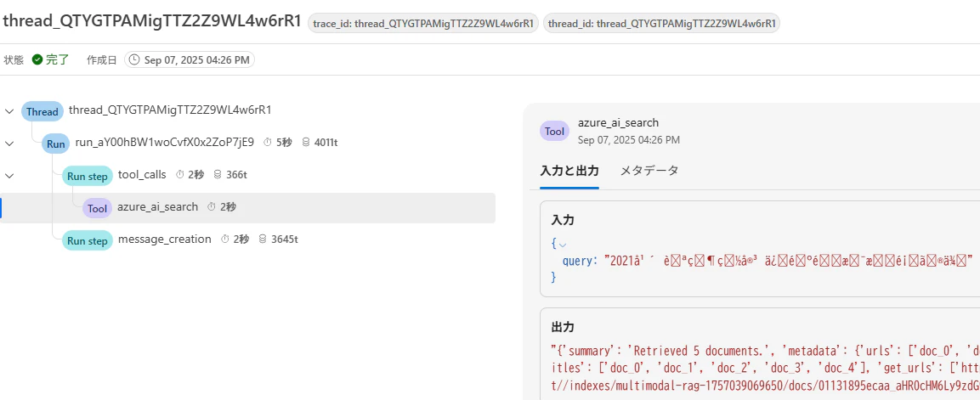This screenshot has height=400, width=980.
Task: Click the 出力 section heading
Action: point(563,327)
